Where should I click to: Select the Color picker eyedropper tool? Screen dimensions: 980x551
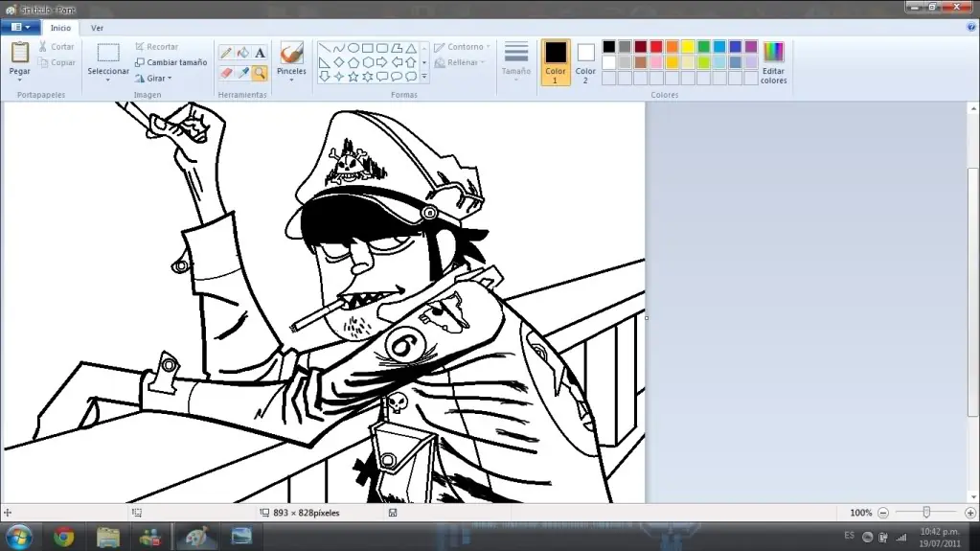point(243,73)
